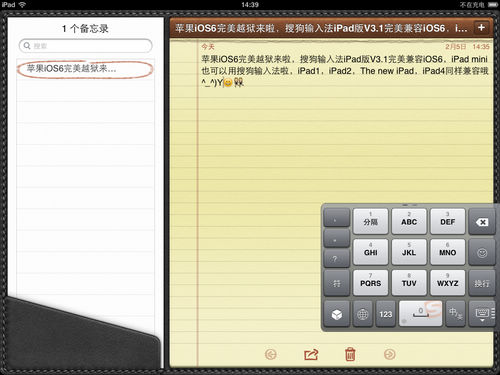500x375 pixels.
Task: Tap the 换行 return key
Action: click(482, 283)
